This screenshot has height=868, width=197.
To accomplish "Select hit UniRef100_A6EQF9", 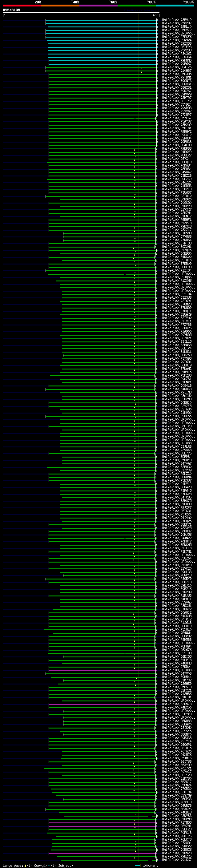I will click(x=177, y=162).
